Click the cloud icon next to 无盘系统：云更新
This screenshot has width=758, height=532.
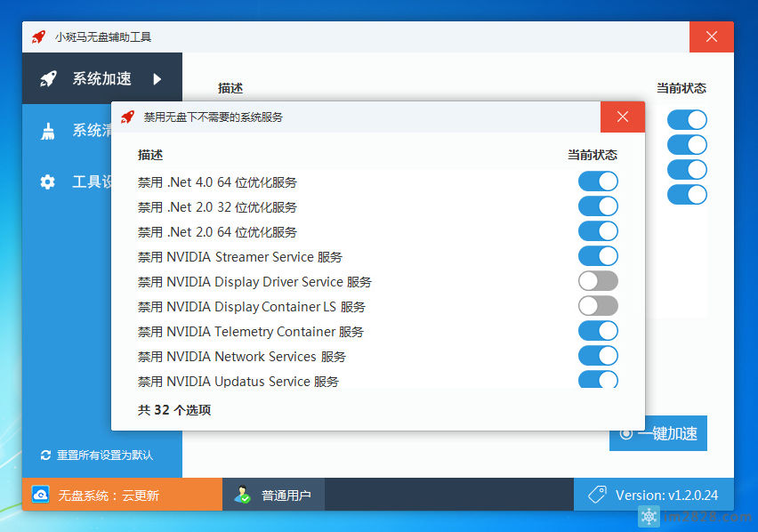pyautogui.click(x=39, y=494)
